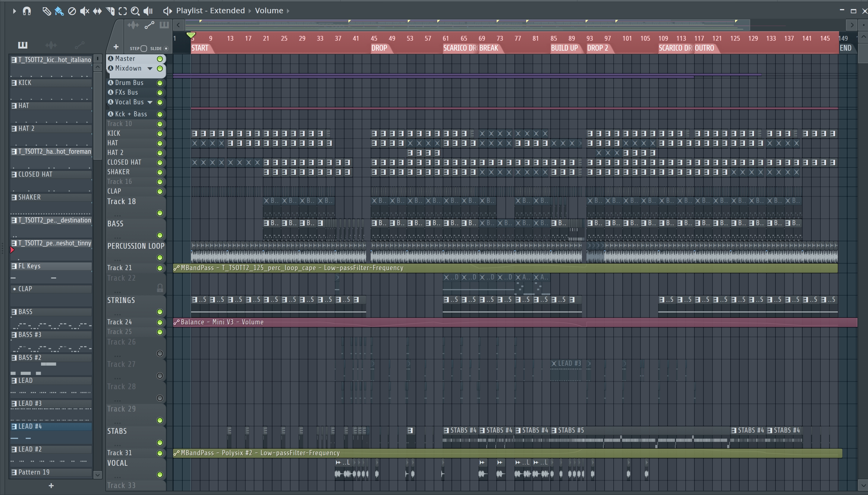868x495 pixels.
Task: Select the Paint brush tool
Action: pos(59,11)
